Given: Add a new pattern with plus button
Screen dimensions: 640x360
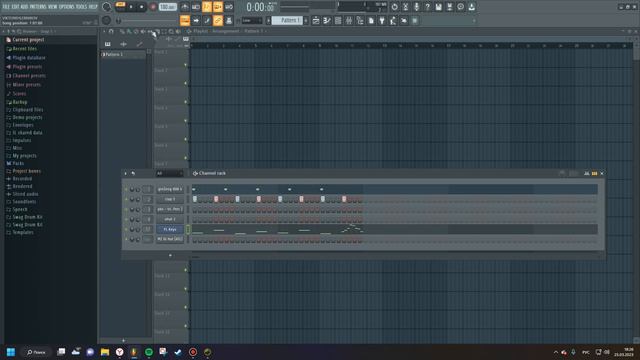Looking at the screenshot, I should 306,20.
